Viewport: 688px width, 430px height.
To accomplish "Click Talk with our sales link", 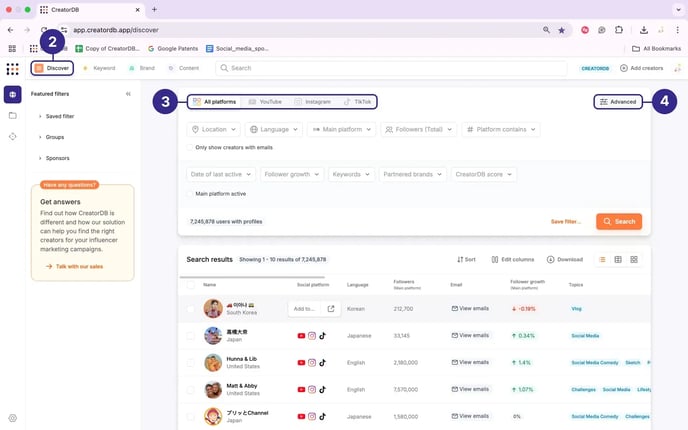I will pyautogui.click(x=74, y=266).
